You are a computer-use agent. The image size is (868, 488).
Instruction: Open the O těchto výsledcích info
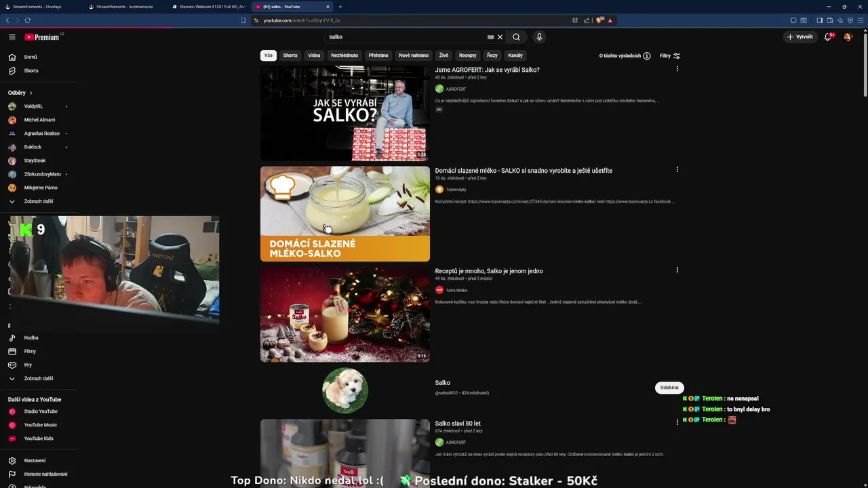[625, 56]
